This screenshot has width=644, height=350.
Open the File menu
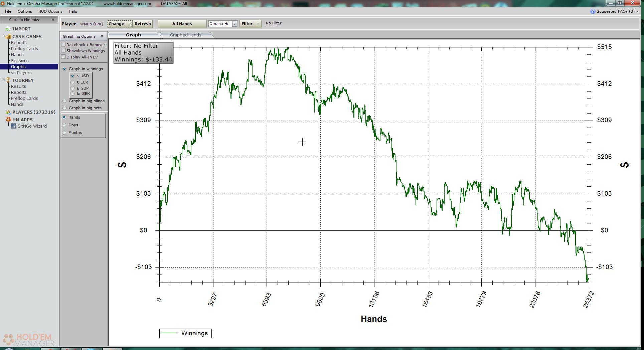[8, 11]
